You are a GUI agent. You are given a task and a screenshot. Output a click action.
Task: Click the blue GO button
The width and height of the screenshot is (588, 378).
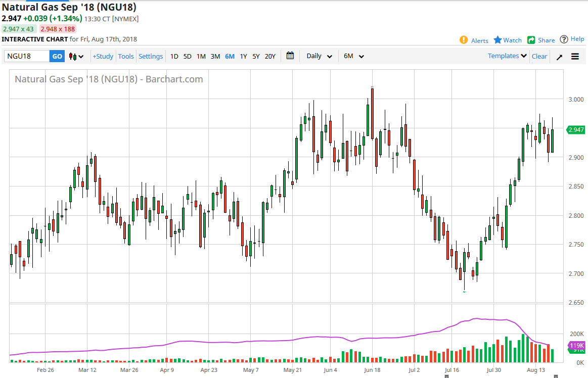coord(57,56)
